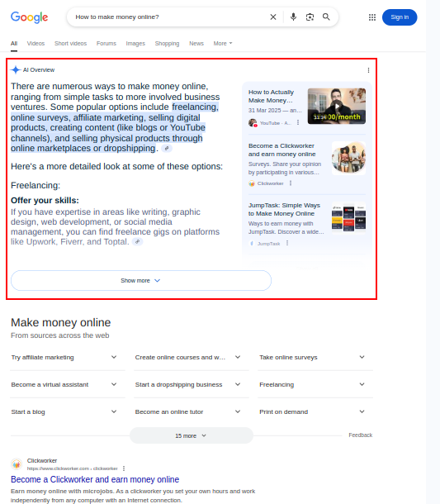Image resolution: width=440 pixels, height=504 pixels.
Task: Clear the search query with X icon
Action: 273,17
